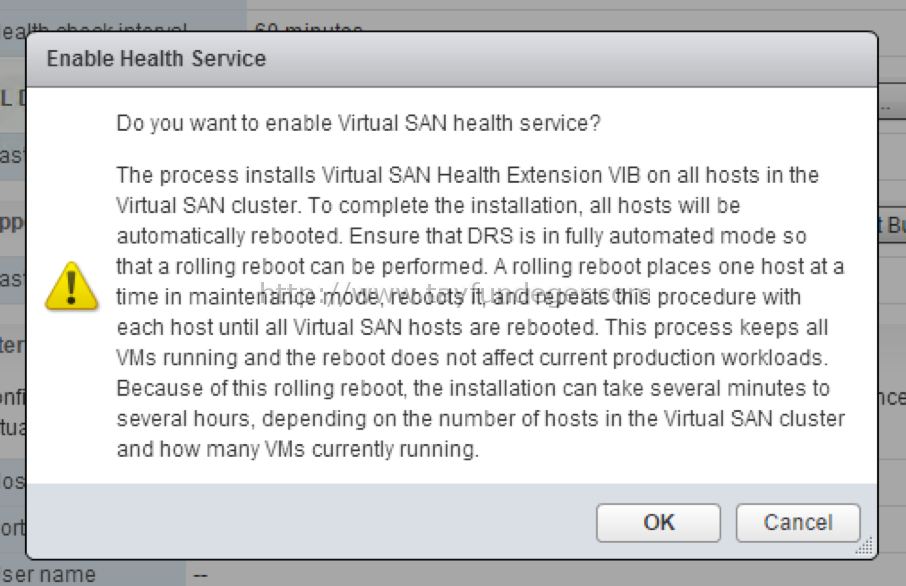Click the line 'each host until all Virtual SAN hosts'
The width and height of the screenshot is (906, 586).
(x=472, y=327)
